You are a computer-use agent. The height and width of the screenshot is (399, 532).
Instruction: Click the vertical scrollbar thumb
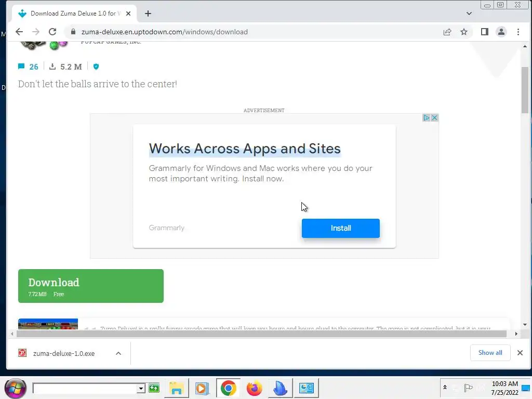525,90
